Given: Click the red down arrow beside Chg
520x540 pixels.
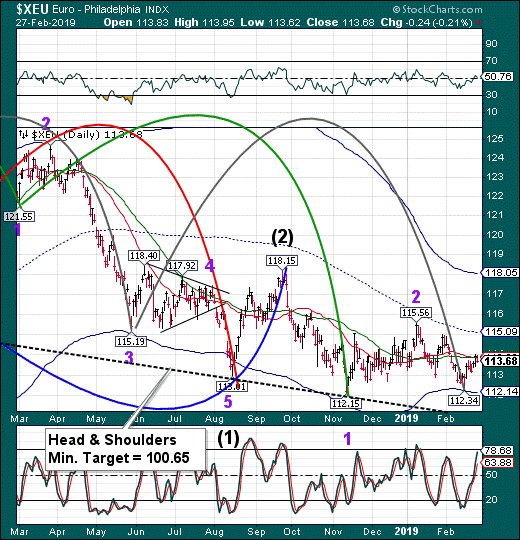Looking at the screenshot, I should [478, 23].
